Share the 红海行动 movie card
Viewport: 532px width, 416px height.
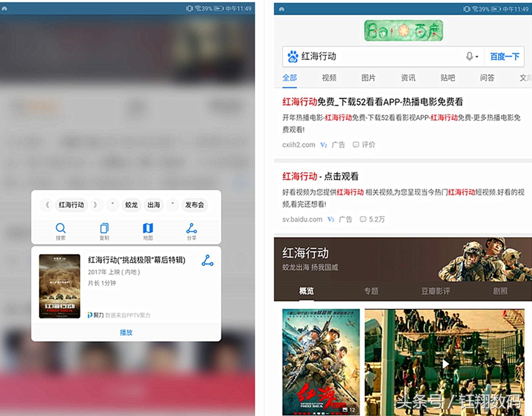pos(207,260)
